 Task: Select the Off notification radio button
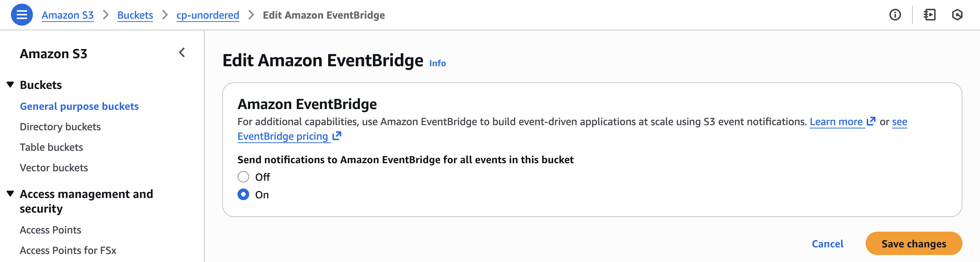[x=243, y=177]
